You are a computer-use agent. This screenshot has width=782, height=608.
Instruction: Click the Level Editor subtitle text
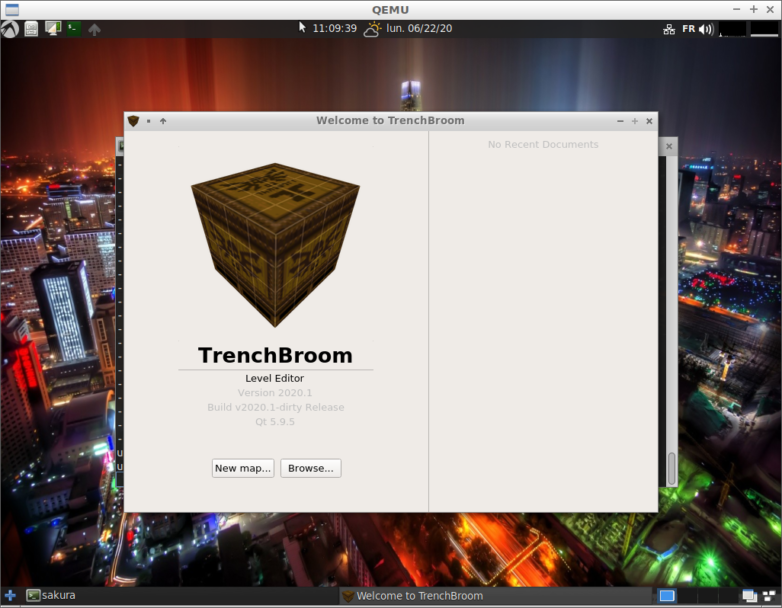pos(274,378)
